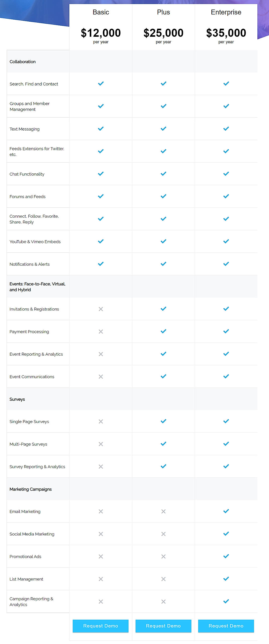Click the X for Single Page Surveys under Basic

pyautogui.click(x=101, y=421)
